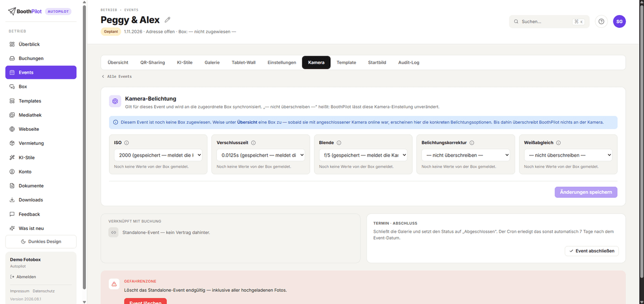Click the link icon in Verknüpft mit Buchung

click(x=113, y=232)
